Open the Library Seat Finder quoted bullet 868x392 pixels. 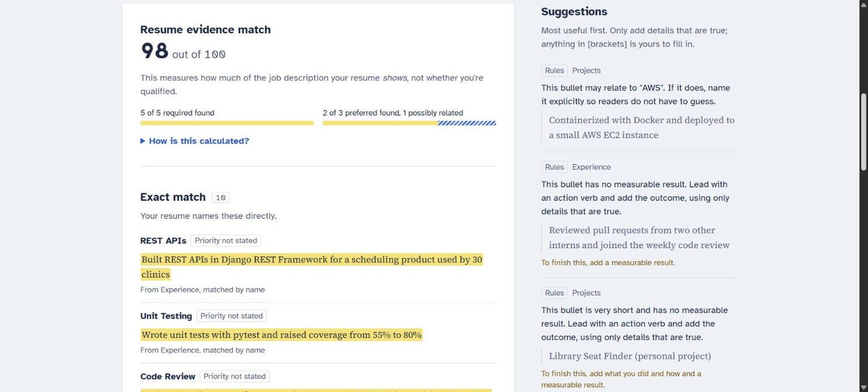coord(630,356)
